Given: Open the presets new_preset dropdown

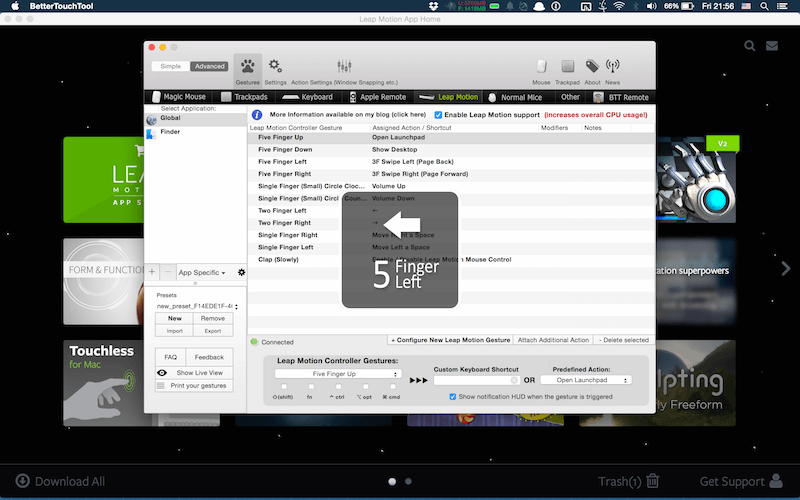Looking at the screenshot, I should tap(197, 306).
